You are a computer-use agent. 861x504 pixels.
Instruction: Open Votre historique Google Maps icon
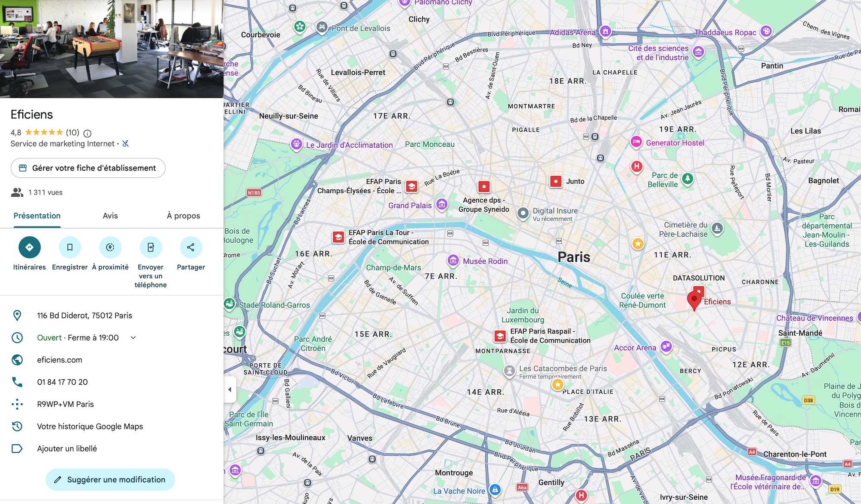click(x=17, y=426)
